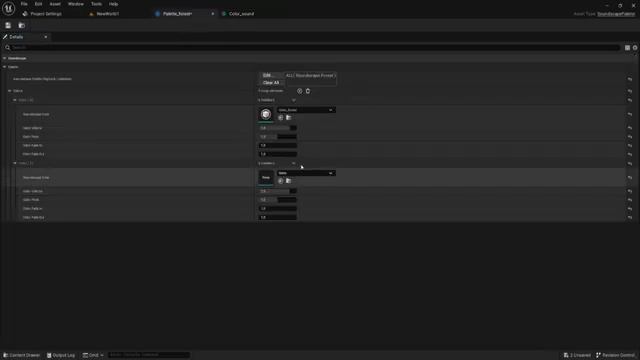This screenshot has height=360, width=640.
Task: Reset Index 1 Soundscape Color to default
Action: click(x=630, y=178)
